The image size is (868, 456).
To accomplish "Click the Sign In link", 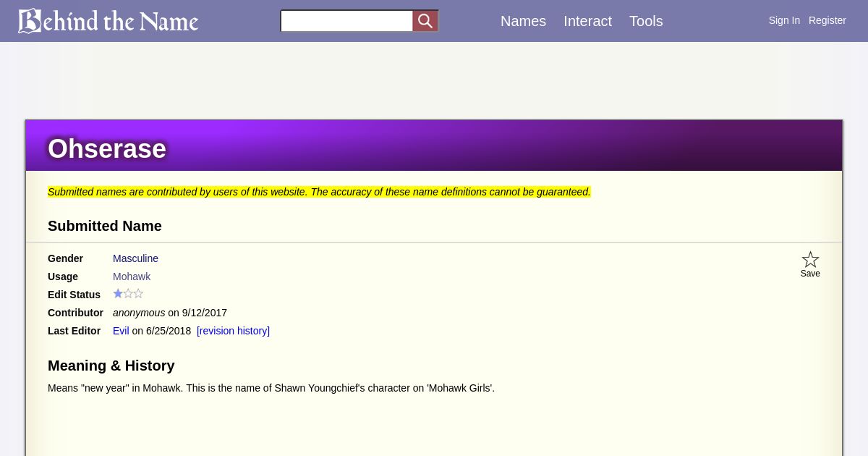I will click(784, 20).
